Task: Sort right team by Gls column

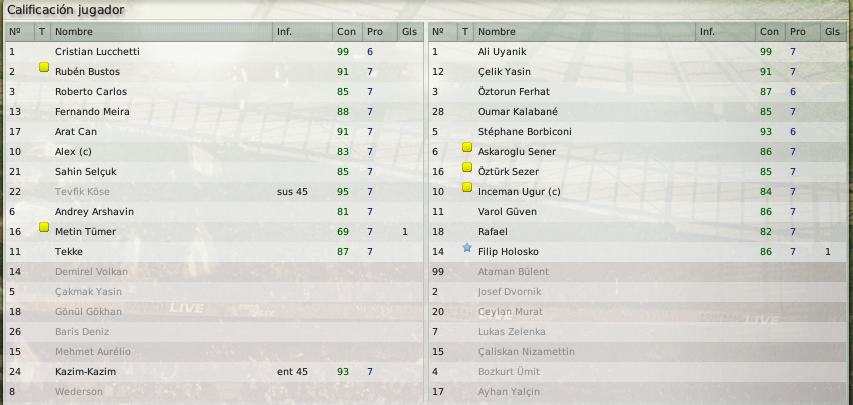Action: pyautogui.click(x=833, y=32)
